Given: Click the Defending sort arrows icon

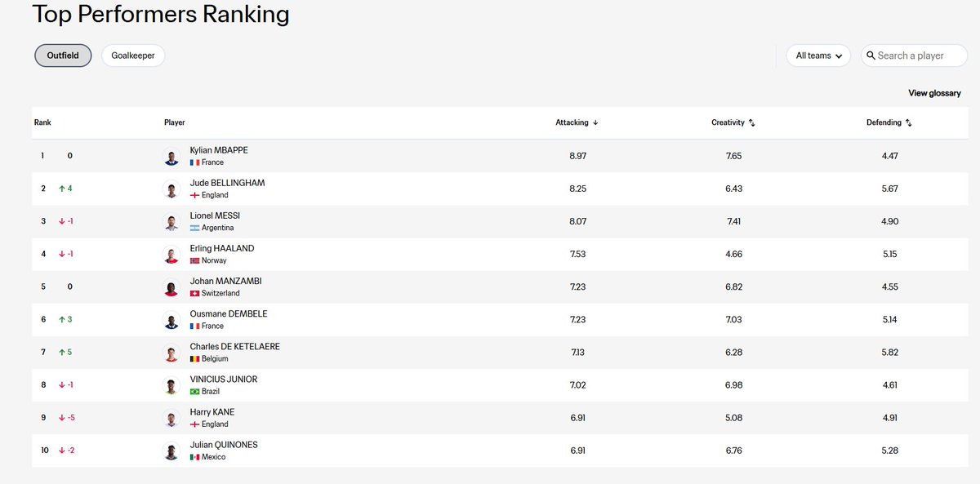Looking at the screenshot, I should [908, 122].
